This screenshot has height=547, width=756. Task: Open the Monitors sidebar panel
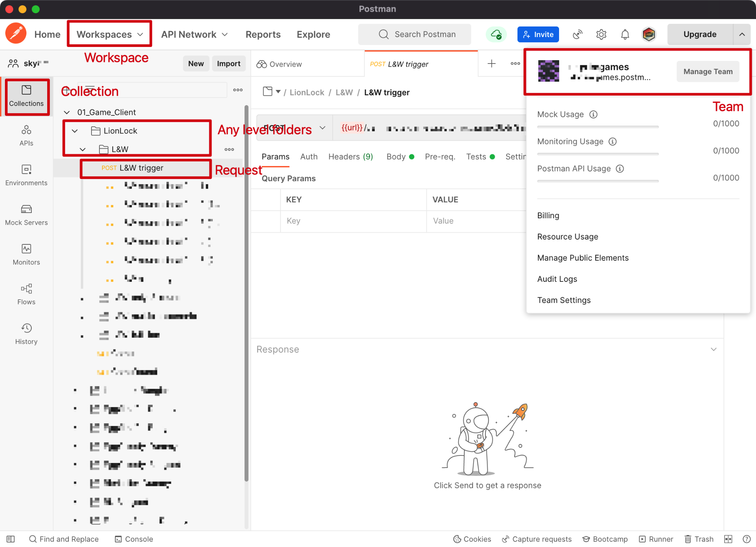tap(26, 255)
